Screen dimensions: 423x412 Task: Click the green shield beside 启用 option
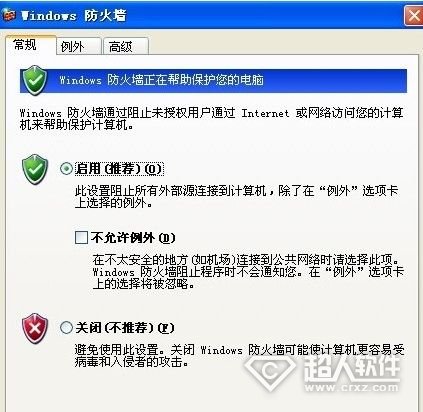35,169
